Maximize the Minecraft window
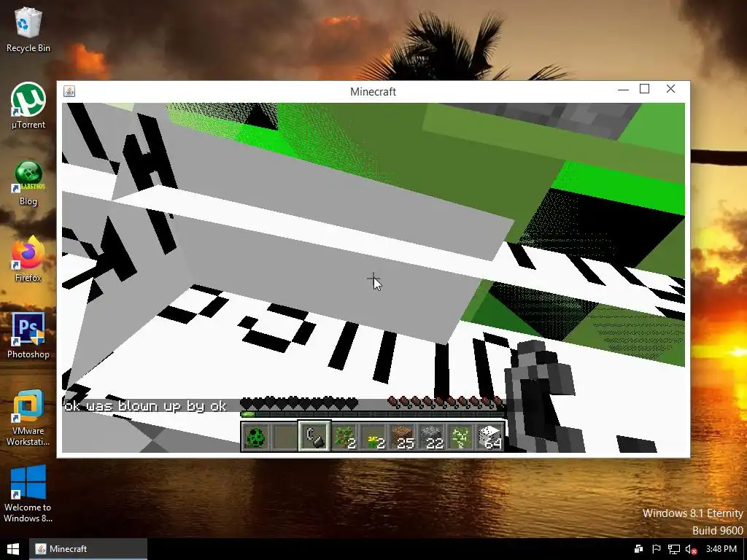747x560 pixels. click(x=645, y=89)
